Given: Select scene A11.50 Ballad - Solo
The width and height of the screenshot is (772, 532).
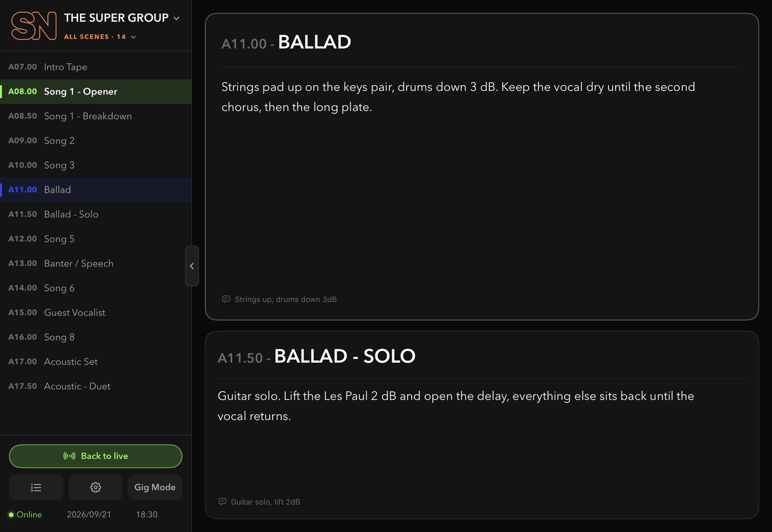Looking at the screenshot, I should [x=96, y=214].
